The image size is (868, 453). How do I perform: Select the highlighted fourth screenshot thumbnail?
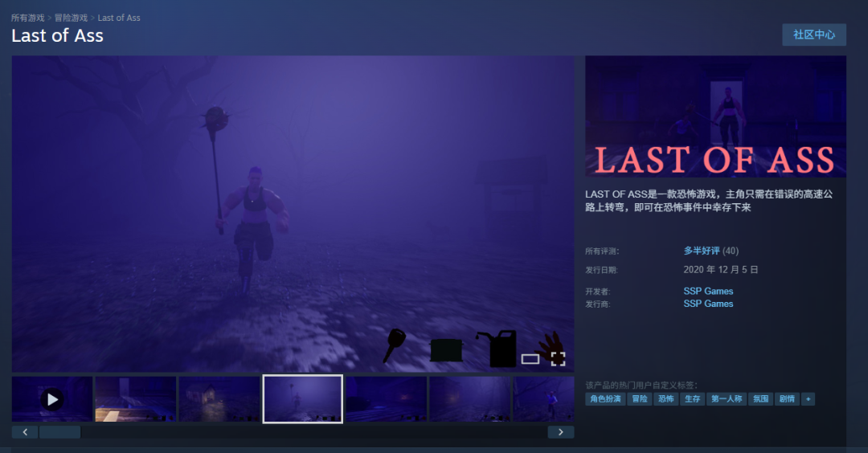(x=303, y=399)
